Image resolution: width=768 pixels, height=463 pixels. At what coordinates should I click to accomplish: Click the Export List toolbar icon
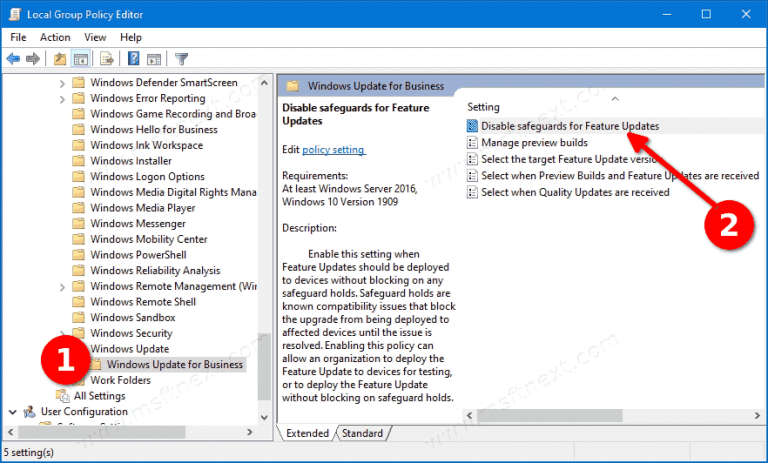coord(107,59)
